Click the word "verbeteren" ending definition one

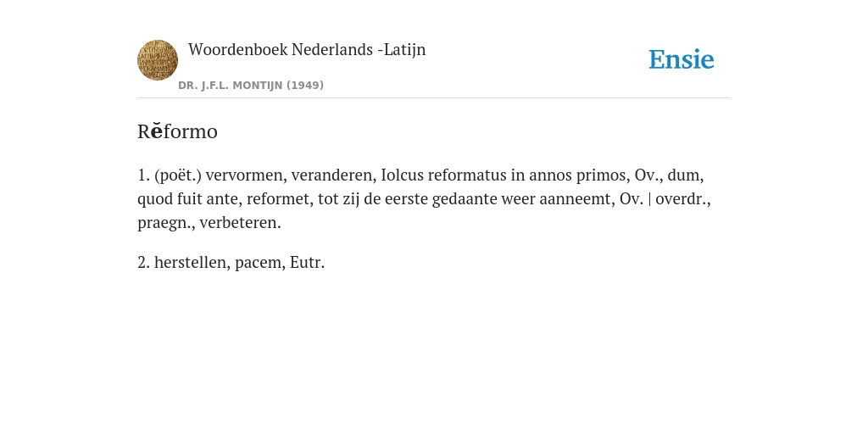click(x=240, y=223)
